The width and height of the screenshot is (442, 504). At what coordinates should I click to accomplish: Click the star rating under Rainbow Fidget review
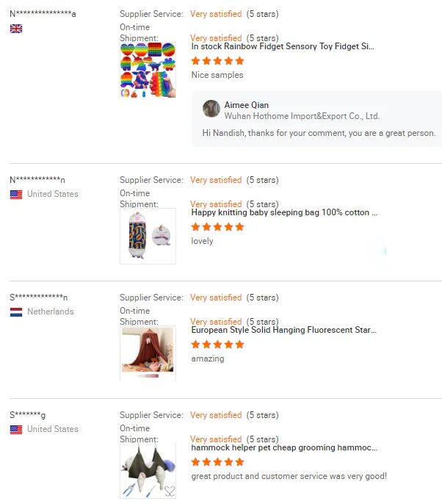tap(217, 61)
